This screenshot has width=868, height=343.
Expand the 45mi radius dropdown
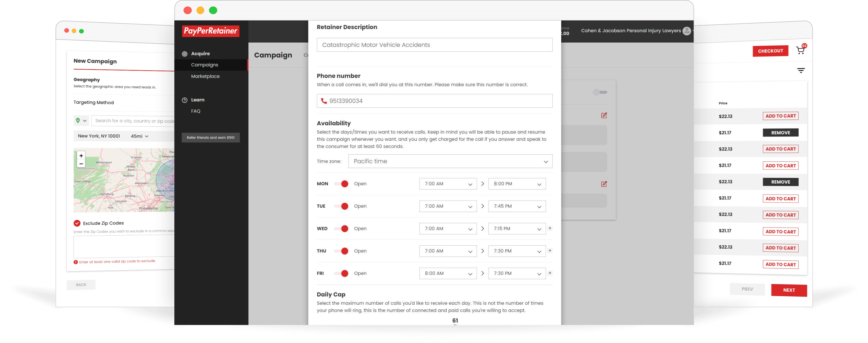tap(139, 136)
